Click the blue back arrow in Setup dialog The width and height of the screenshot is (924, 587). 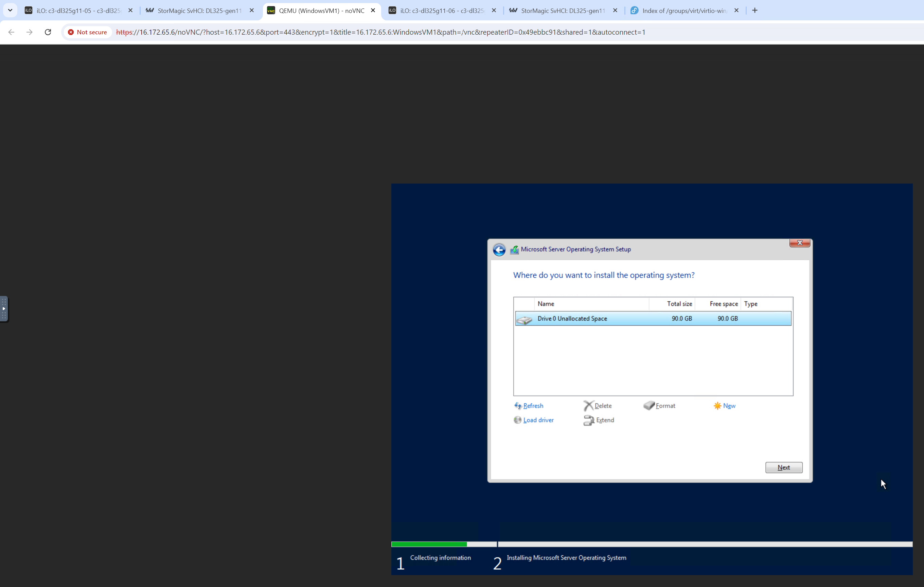coord(499,250)
